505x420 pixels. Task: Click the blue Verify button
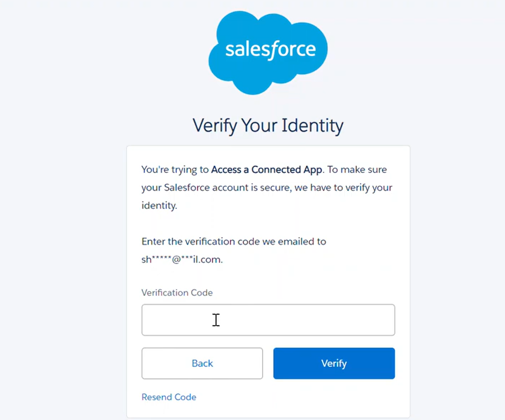334,363
